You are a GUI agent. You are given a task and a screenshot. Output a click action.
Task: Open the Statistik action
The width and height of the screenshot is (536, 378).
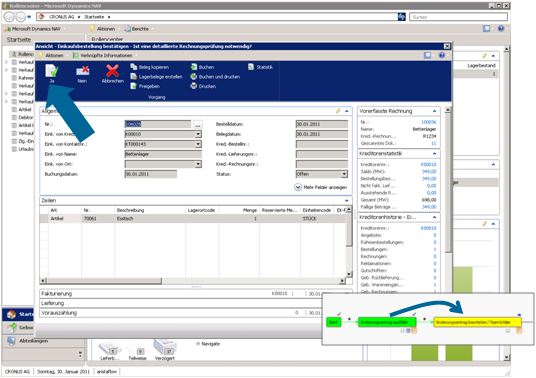(260, 67)
